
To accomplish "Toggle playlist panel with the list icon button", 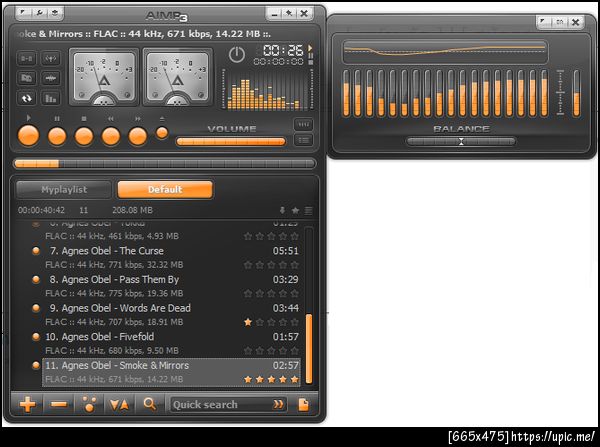I will click(303, 140).
